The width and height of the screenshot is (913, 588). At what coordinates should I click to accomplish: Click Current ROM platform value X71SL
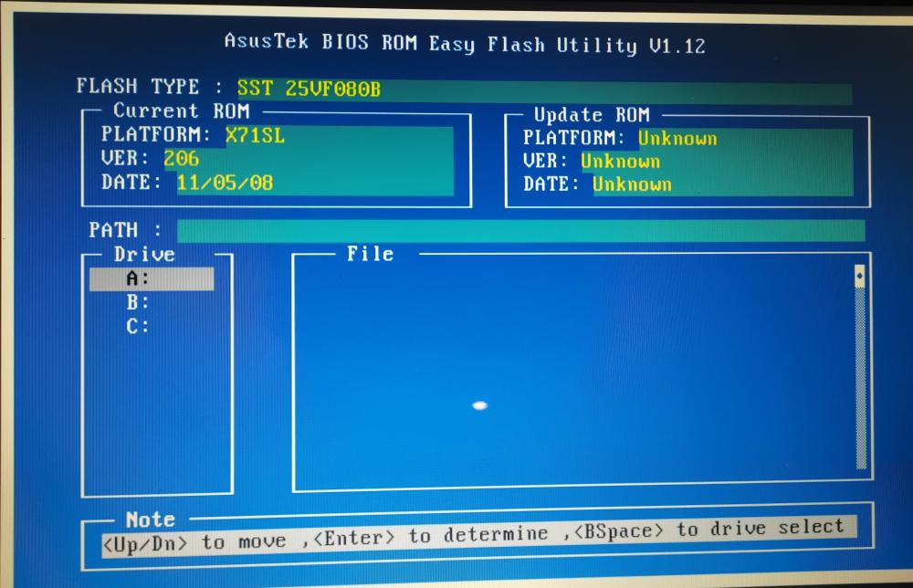(255, 136)
